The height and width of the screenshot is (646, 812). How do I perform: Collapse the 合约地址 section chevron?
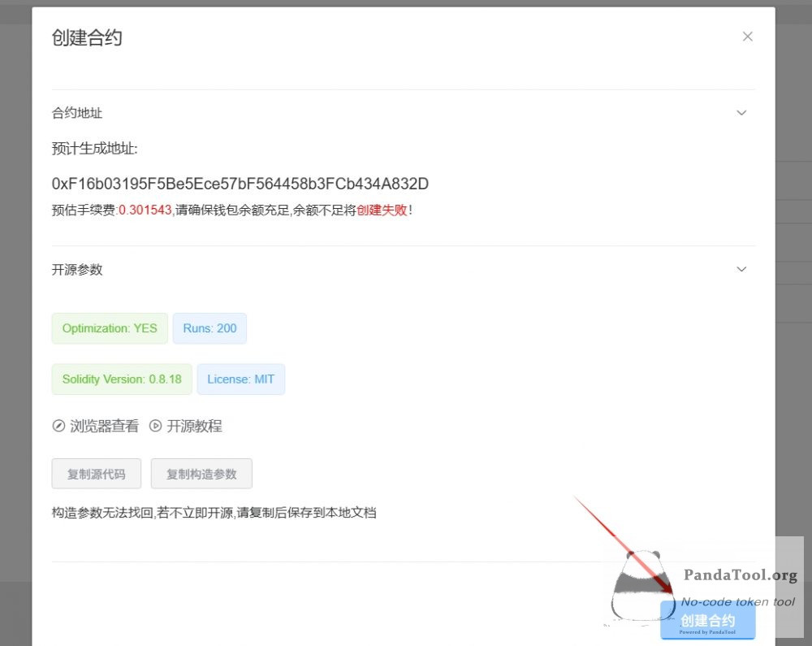click(x=741, y=113)
